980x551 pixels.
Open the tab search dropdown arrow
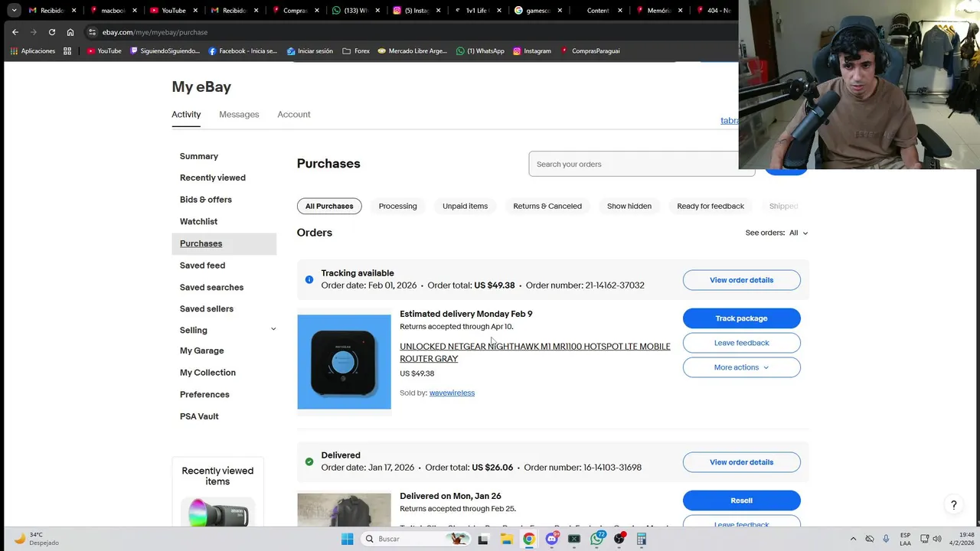pyautogui.click(x=14, y=11)
